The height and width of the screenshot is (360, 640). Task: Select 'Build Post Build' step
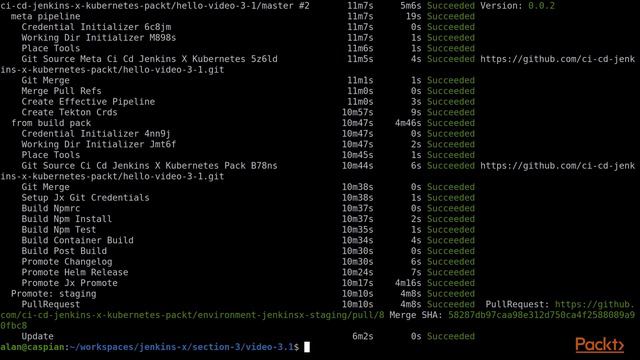click(64, 251)
